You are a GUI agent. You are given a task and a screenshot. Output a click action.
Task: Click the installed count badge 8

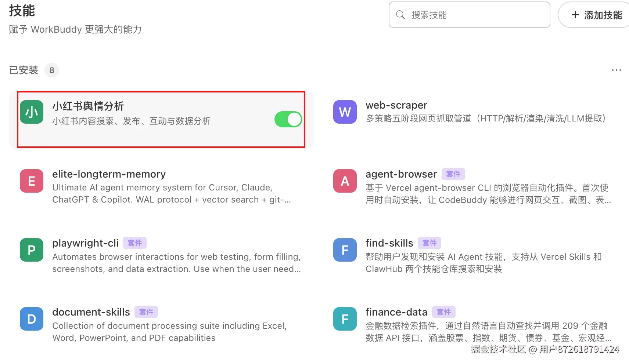[x=52, y=70]
